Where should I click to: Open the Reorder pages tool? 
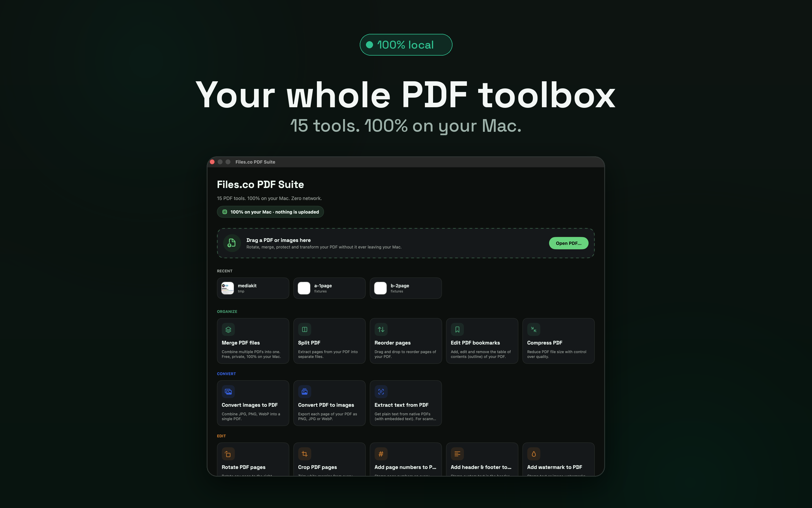(x=406, y=341)
